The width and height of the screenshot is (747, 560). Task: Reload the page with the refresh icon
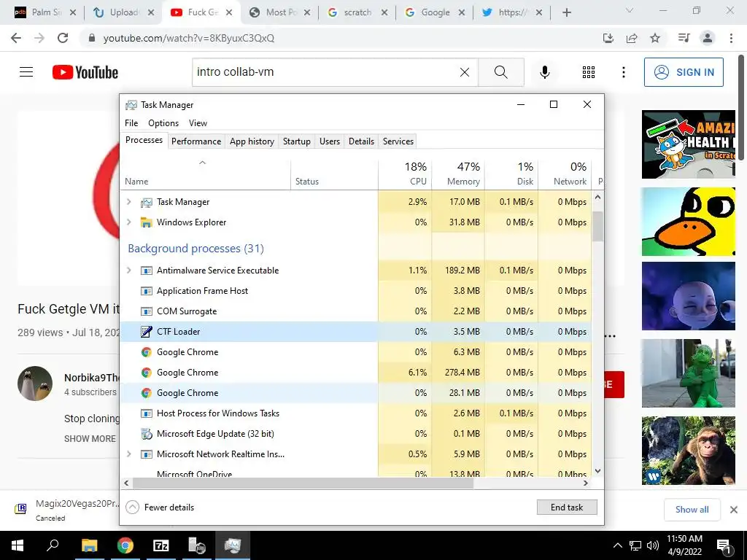point(63,38)
